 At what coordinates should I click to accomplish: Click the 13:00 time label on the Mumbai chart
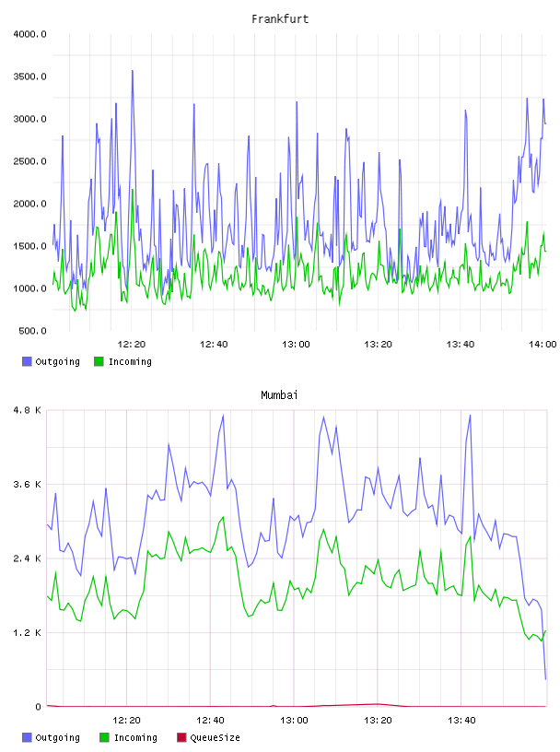294,721
